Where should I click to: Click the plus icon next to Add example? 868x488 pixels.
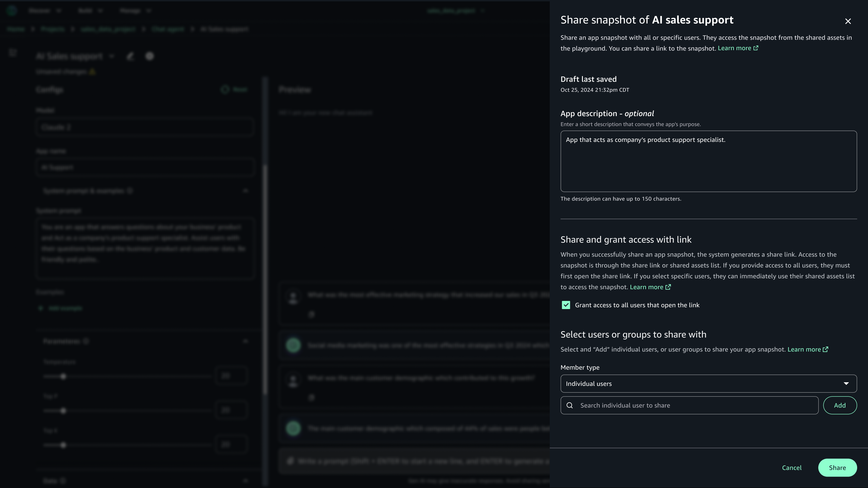click(x=40, y=308)
